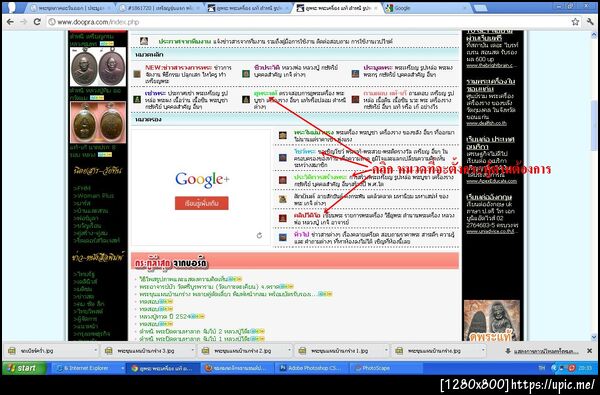Click the icon beside ประวัติการสร้างพระ category
The width and height of the screenshot is (600, 395).
[x=283, y=180]
